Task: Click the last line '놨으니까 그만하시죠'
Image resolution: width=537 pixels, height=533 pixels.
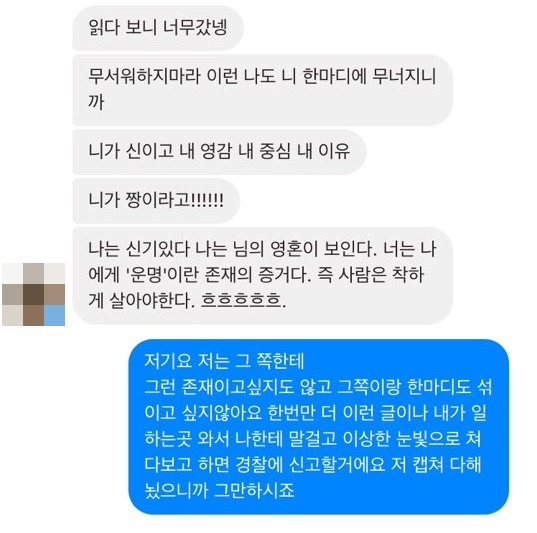Action: tap(220, 491)
